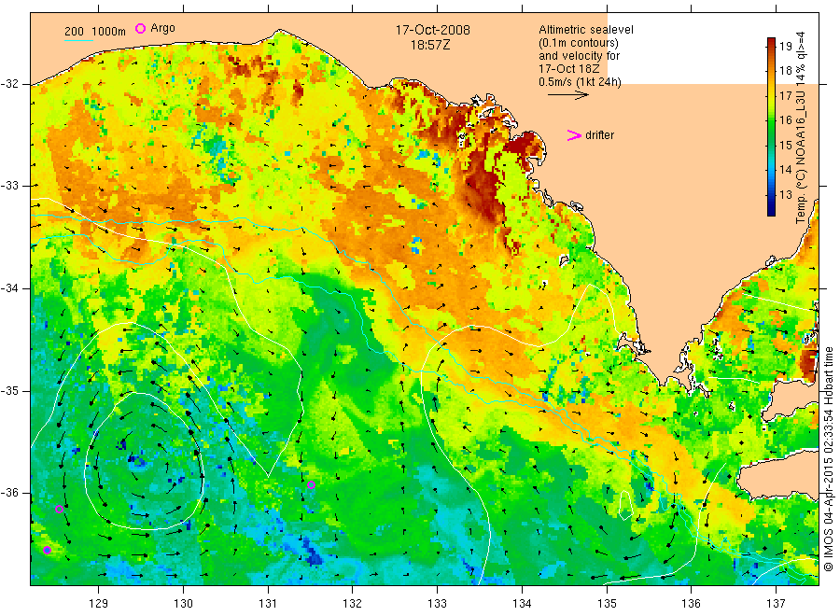Click the colorbar tick label '19'
The image size is (840, 616).
pyautogui.click(x=786, y=46)
